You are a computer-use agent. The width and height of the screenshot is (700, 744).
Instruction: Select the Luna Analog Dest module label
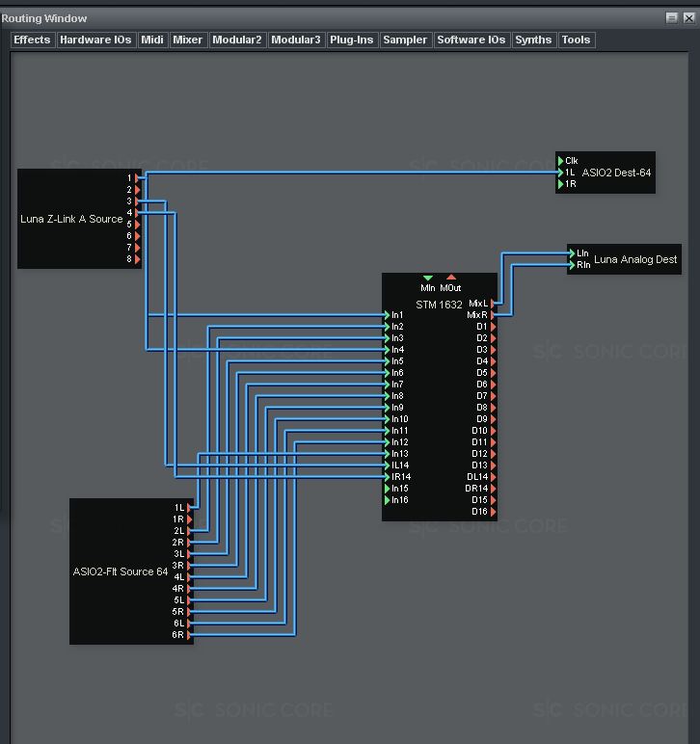tap(635, 259)
